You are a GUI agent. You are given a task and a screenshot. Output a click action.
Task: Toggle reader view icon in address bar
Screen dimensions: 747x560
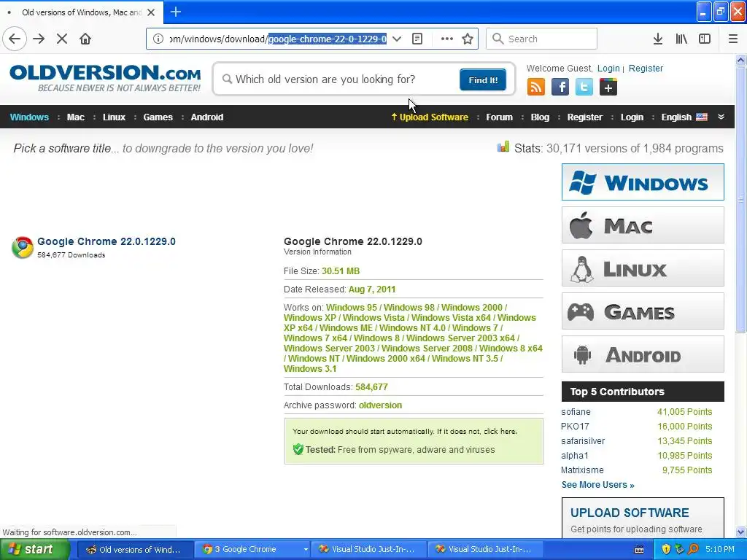tap(417, 39)
